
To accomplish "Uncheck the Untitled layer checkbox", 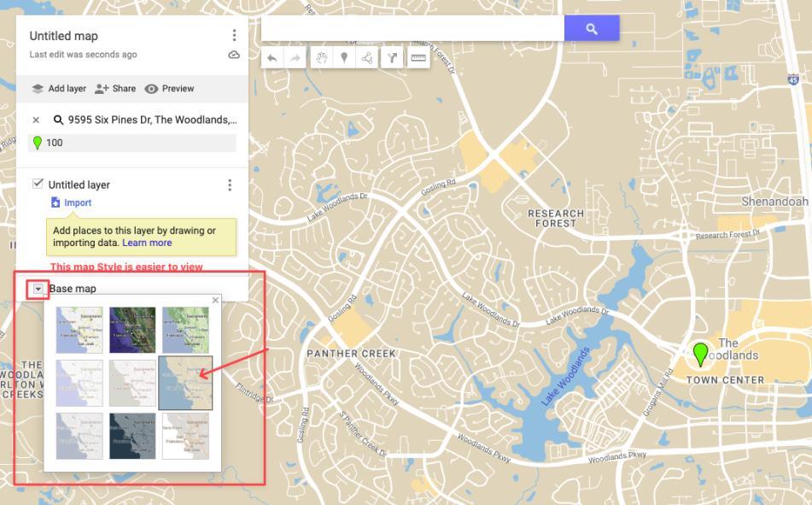I will 38,184.
